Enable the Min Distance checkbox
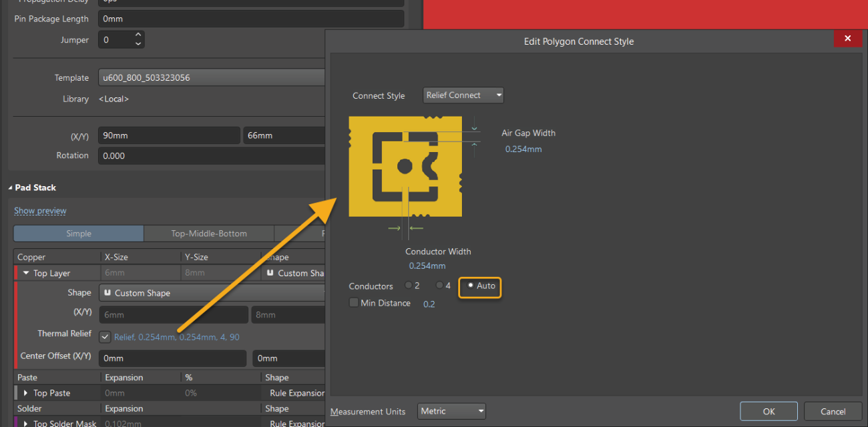Image resolution: width=868 pixels, height=427 pixels. (x=354, y=303)
